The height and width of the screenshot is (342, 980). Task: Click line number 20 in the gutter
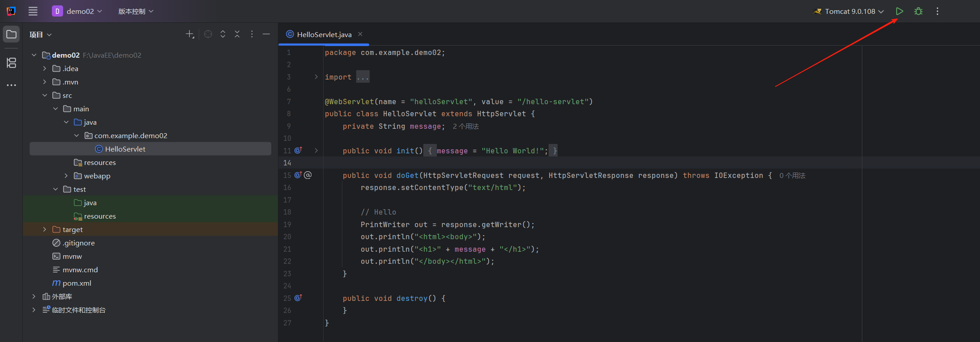click(287, 237)
